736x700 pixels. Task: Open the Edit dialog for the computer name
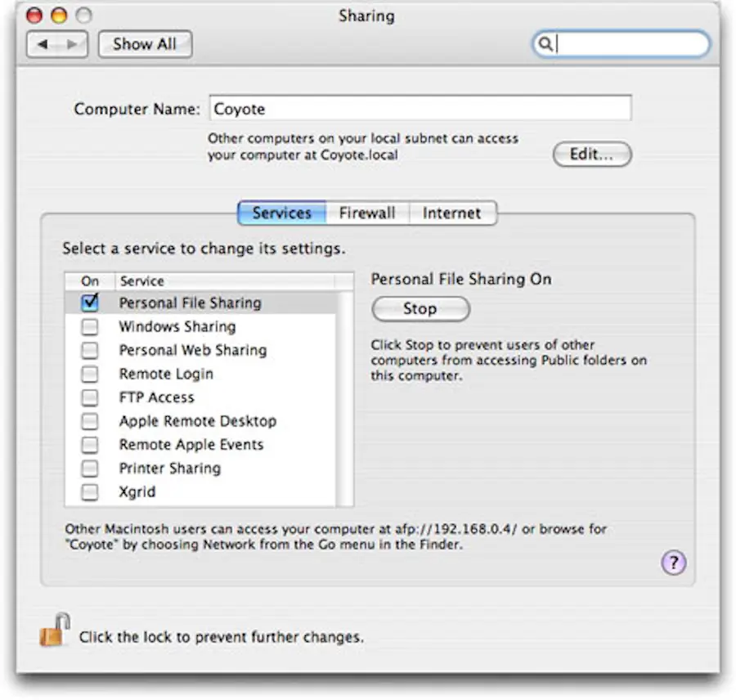coord(591,155)
